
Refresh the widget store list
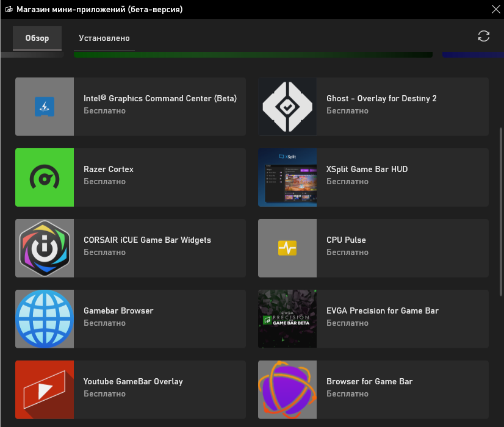[x=483, y=36]
